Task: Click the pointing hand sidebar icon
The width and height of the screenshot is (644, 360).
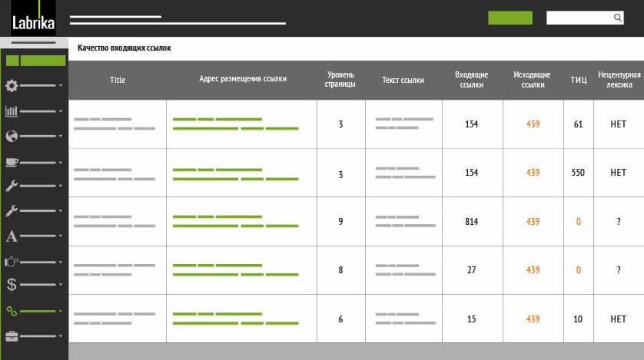Action: pos(12,261)
